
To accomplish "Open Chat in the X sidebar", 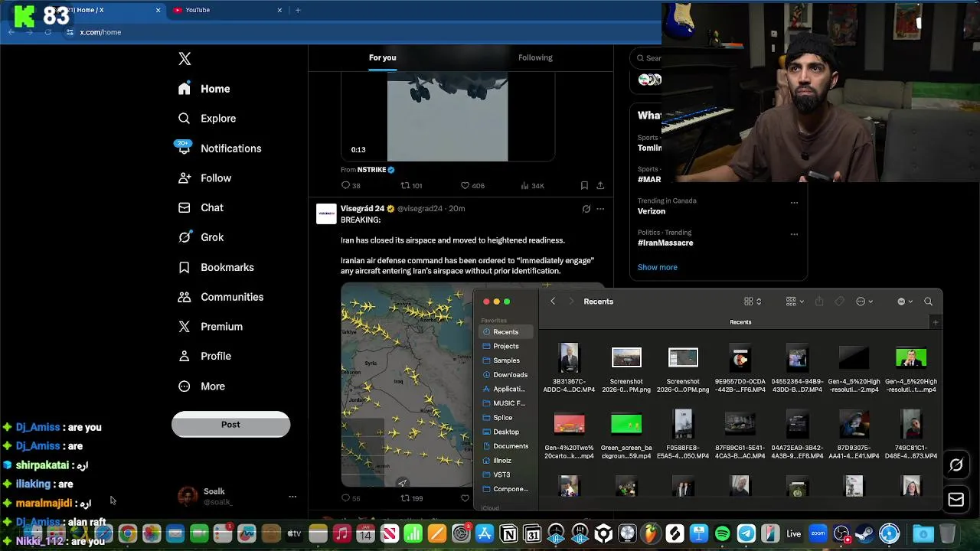I will (x=201, y=208).
